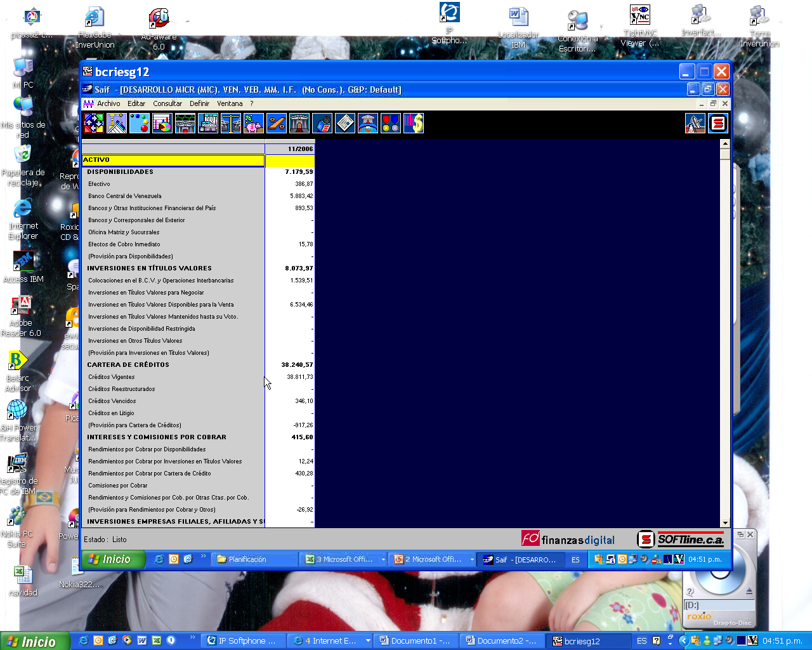The height and width of the screenshot is (650, 812).
Task: Click the piggy bank toolbar icon
Action: tap(254, 123)
